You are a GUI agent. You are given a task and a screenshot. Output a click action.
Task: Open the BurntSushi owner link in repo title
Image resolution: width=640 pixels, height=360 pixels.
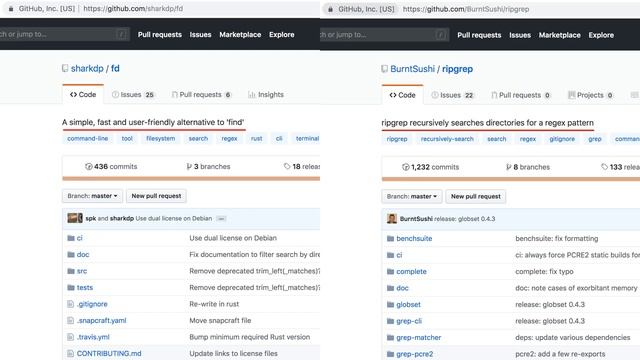tap(413, 69)
